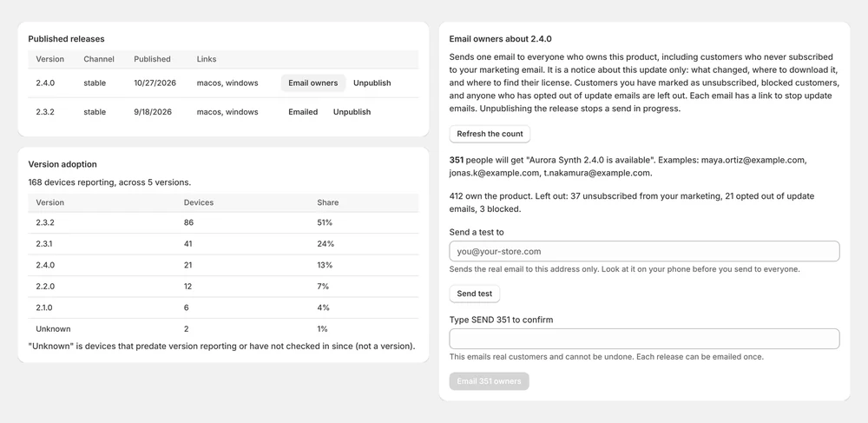This screenshot has height=423, width=868.
Task: Focus the Send a test to email field
Action: [644, 251]
